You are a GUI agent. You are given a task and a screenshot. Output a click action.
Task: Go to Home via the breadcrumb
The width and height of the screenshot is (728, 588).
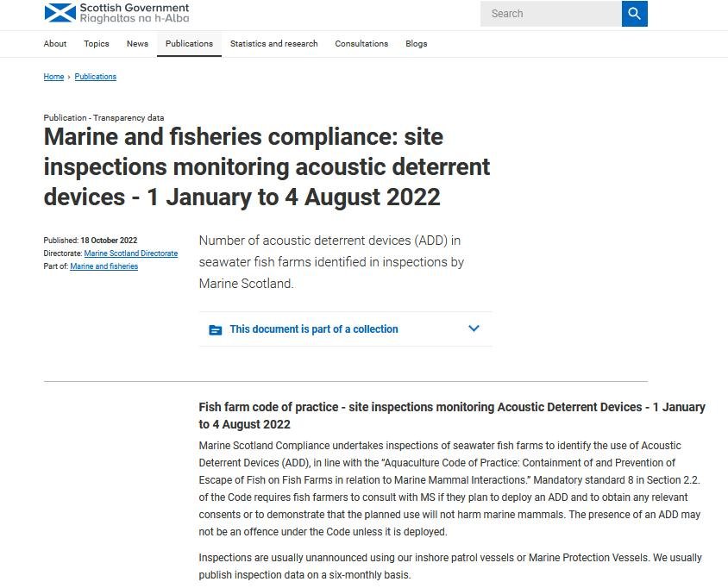point(53,77)
